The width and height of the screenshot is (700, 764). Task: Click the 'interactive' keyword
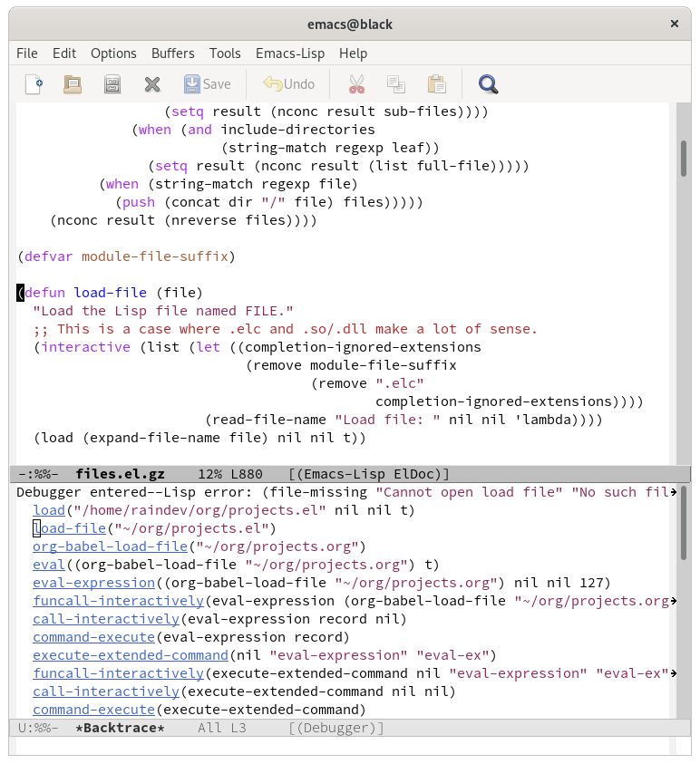click(86, 347)
